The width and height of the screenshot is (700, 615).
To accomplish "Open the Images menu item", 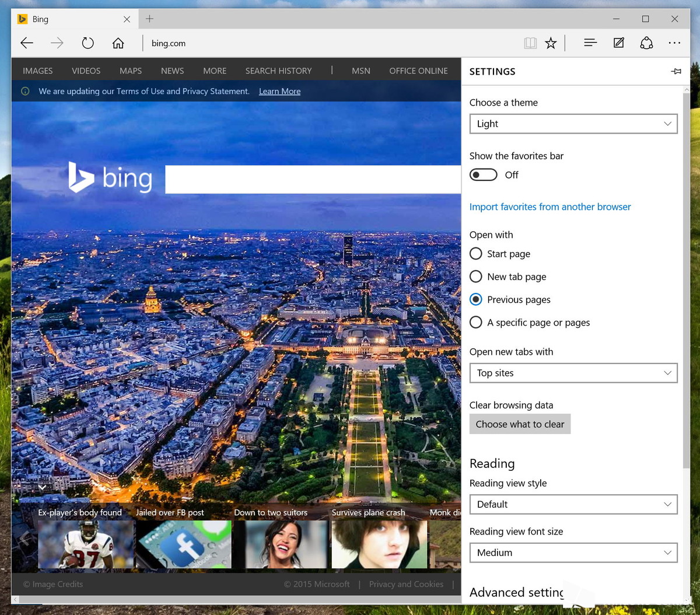I will [38, 71].
